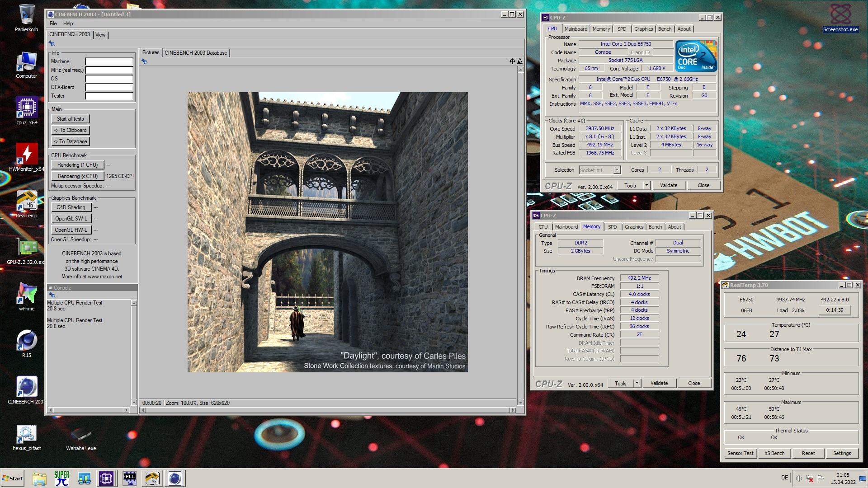Launch the wPrime desktop shortcut
This screenshot has height=488, width=868.
[27, 297]
